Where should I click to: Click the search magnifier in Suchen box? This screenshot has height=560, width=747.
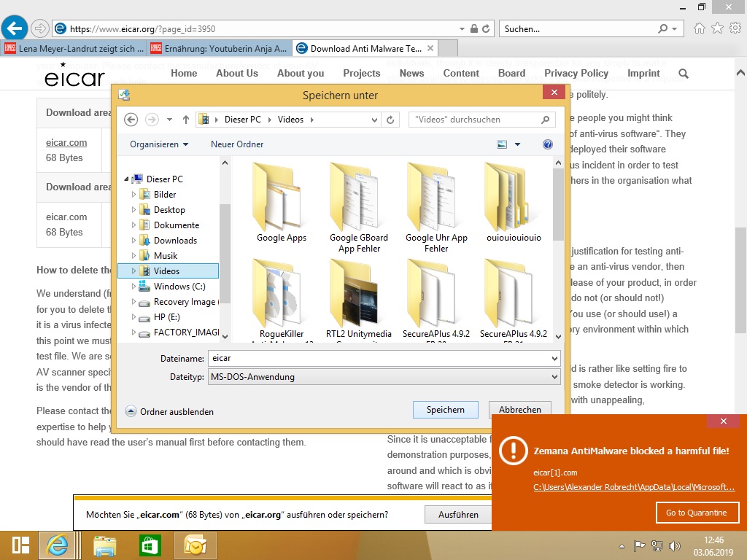coord(662,28)
